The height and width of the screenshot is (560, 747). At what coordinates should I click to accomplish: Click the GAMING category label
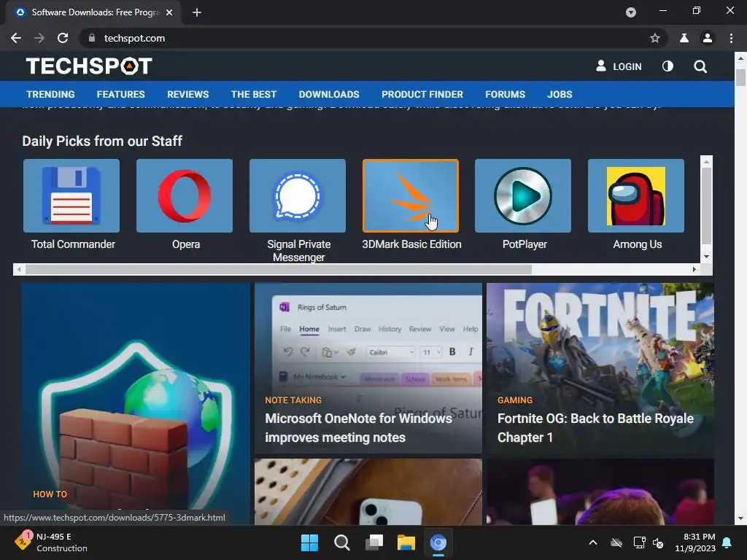(515, 400)
